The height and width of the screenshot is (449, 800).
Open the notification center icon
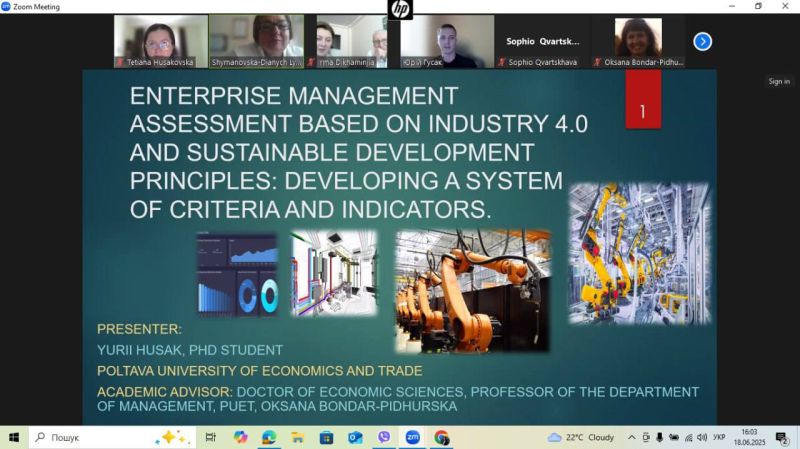[782, 437]
